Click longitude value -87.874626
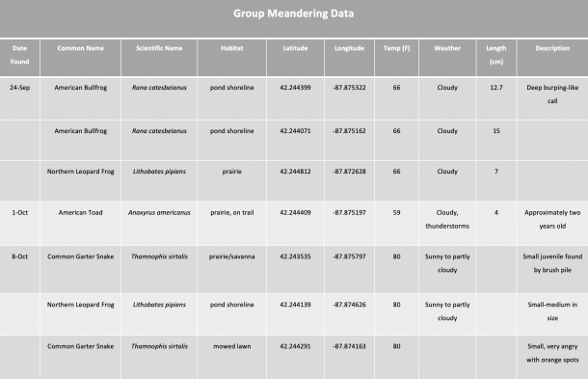The height and width of the screenshot is (379, 588). click(x=349, y=305)
